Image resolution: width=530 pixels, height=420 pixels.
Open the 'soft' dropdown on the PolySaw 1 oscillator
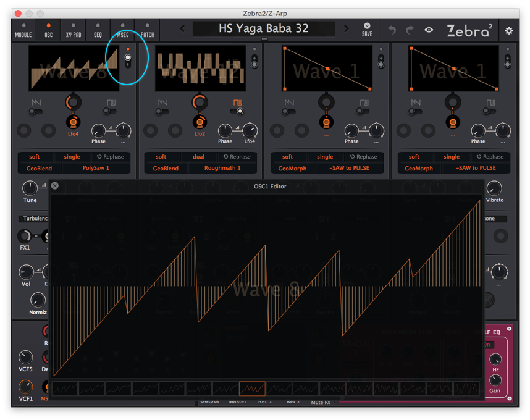click(35, 157)
